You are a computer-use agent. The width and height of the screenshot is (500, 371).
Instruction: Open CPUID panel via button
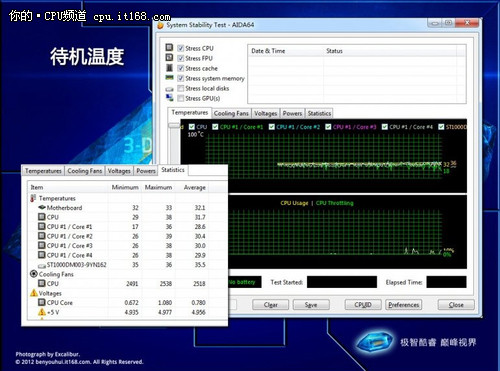pyautogui.click(x=363, y=305)
